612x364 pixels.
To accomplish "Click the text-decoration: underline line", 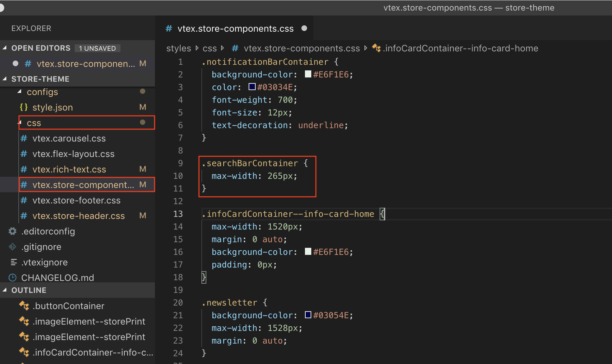I will click(x=280, y=125).
